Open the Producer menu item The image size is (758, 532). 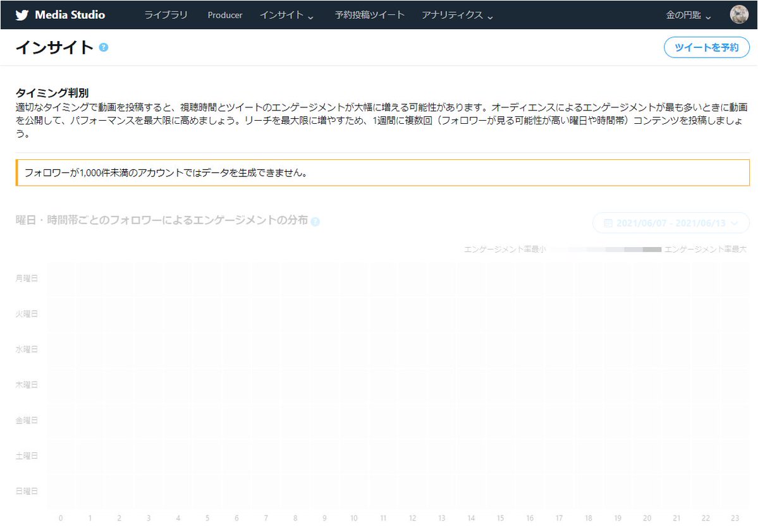225,15
